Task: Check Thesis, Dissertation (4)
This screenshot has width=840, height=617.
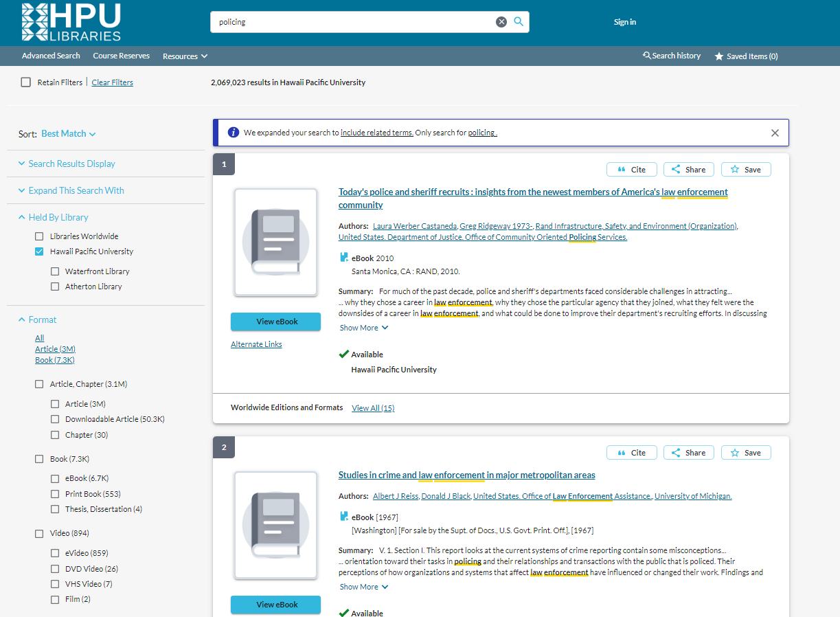Action: 55,509
